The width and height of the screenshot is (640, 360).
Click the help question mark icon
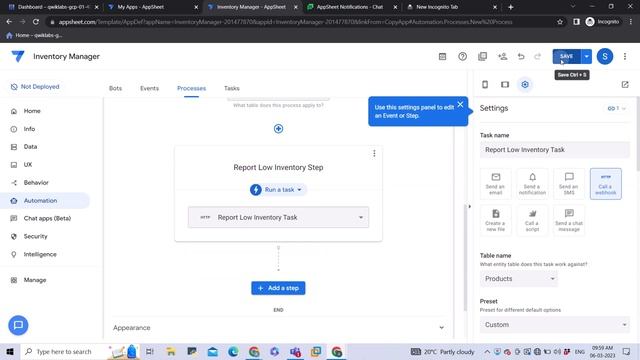[462, 56]
